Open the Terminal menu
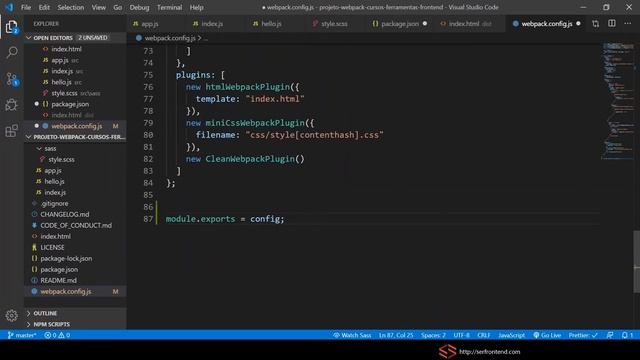The image size is (640, 360). (x=169, y=7)
